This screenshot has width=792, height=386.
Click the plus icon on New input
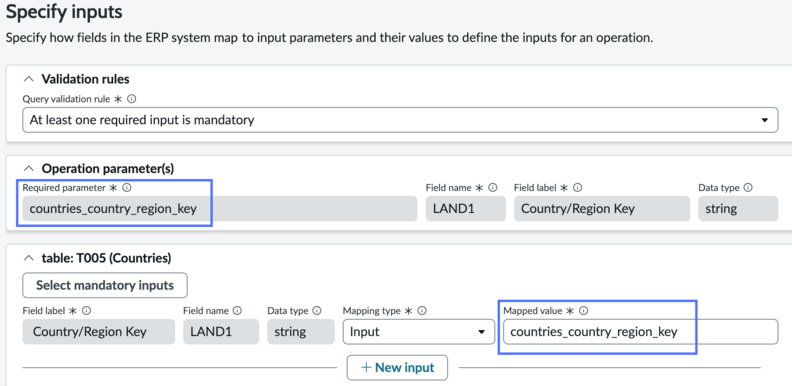[366, 367]
